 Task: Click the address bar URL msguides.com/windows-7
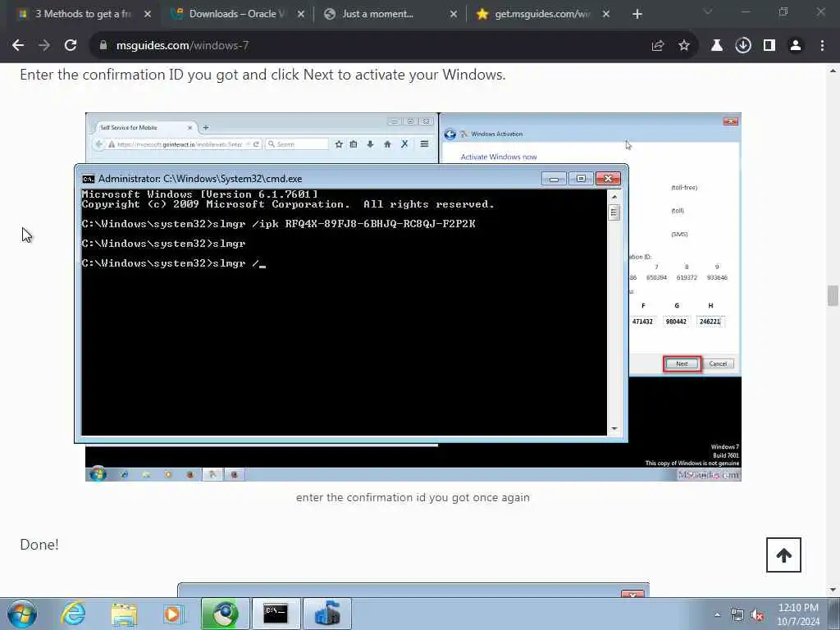(182, 46)
